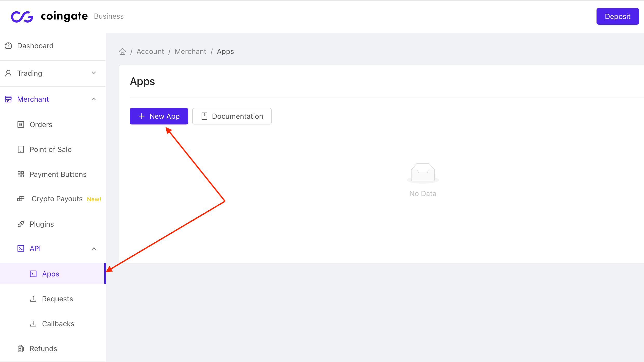Open the Refunds menu item
The image size is (644, 362).
(53, 349)
